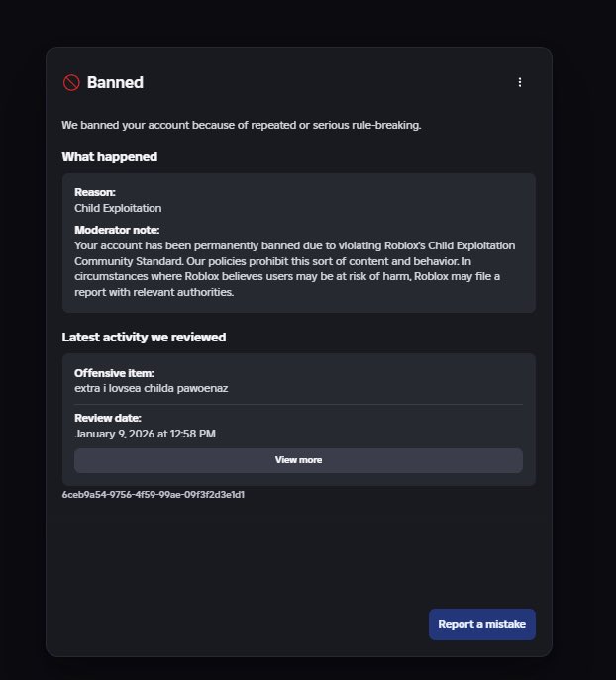The image size is (616, 680).
Task: Click the 'We banned your account' sentence
Action: point(242,125)
